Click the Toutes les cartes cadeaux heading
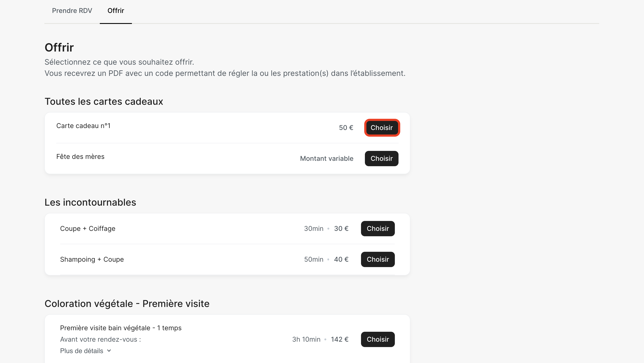 (104, 102)
